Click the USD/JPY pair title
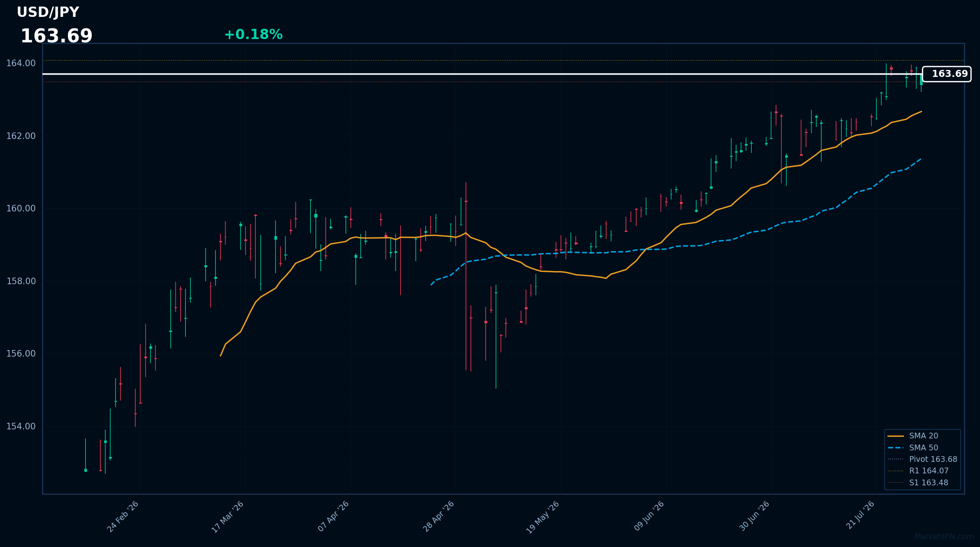Viewport: 980px width, 547px height. pos(48,12)
